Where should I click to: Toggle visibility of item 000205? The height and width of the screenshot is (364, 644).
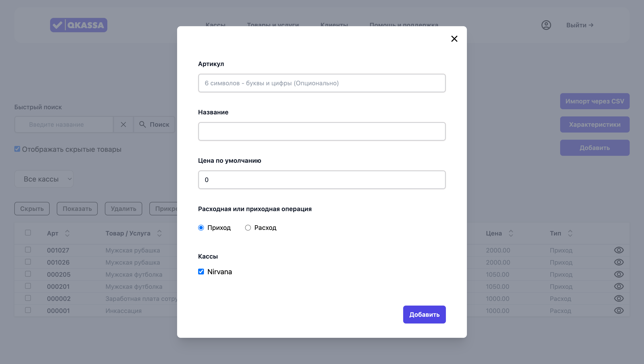619,274
